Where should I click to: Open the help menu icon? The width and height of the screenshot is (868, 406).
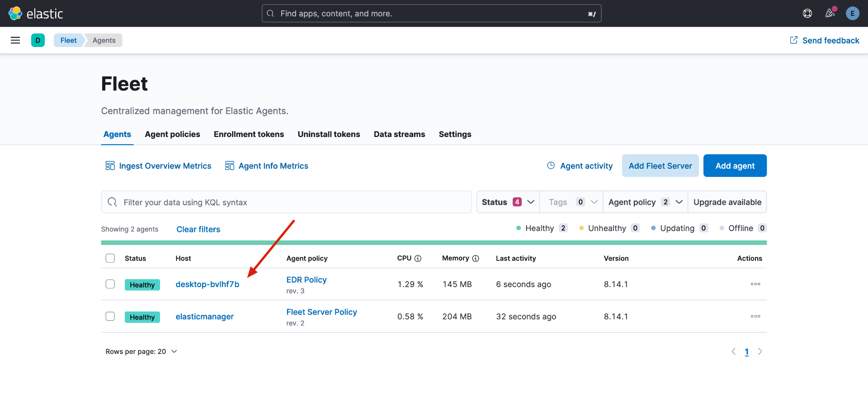pos(807,14)
